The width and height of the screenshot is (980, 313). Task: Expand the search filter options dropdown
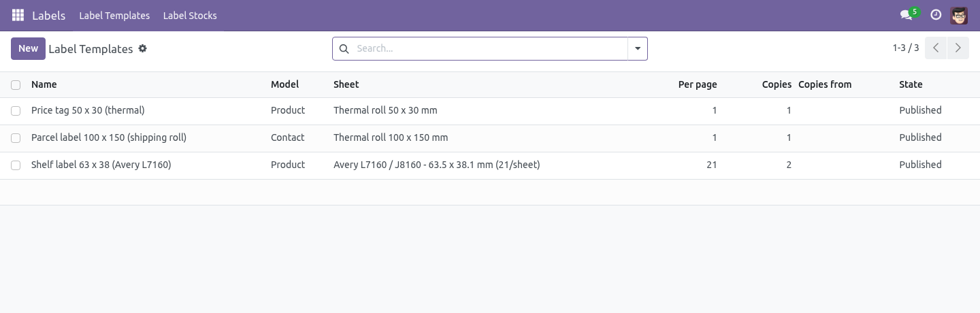click(638, 49)
